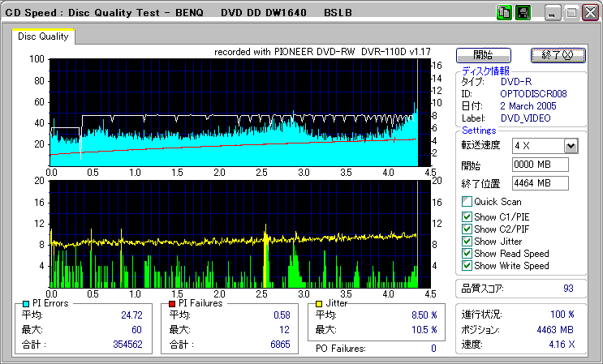Toggle the Show C2/PIF checkbox
The image size is (603, 364).
click(x=467, y=229)
